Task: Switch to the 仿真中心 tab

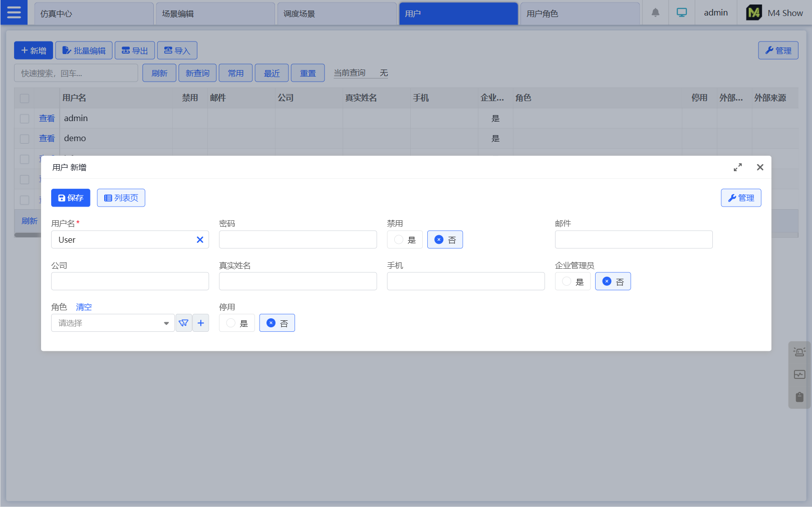Action: click(94, 14)
